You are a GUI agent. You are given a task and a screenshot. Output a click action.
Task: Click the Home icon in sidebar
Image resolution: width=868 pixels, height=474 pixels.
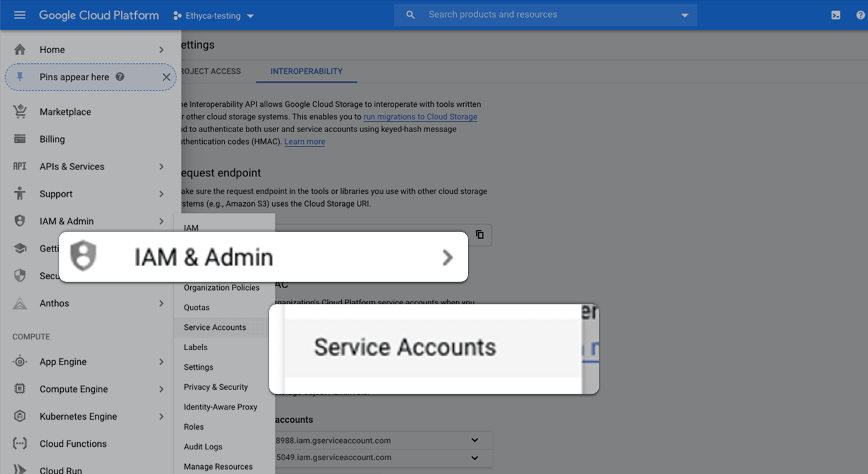pos(20,49)
